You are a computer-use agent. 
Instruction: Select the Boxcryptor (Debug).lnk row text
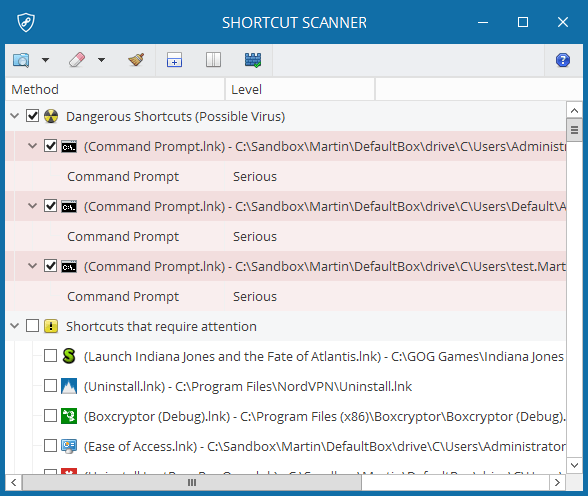pyautogui.click(x=324, y=417)
